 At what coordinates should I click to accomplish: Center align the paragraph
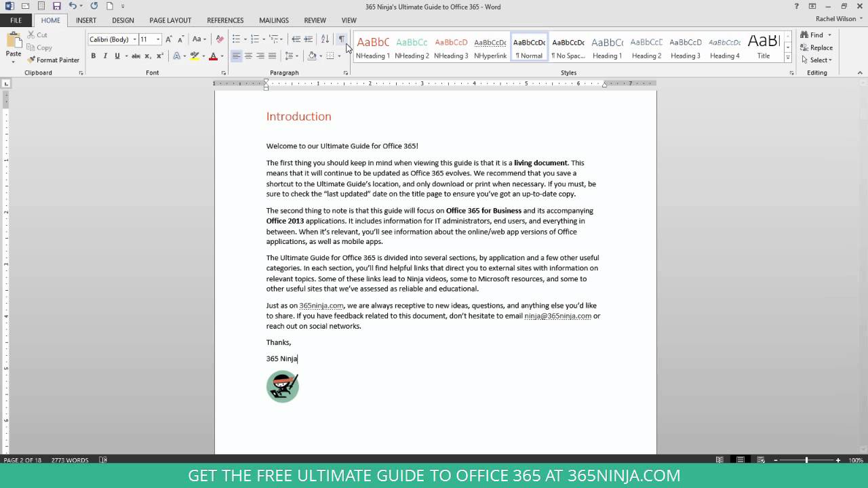pos(248,56)
